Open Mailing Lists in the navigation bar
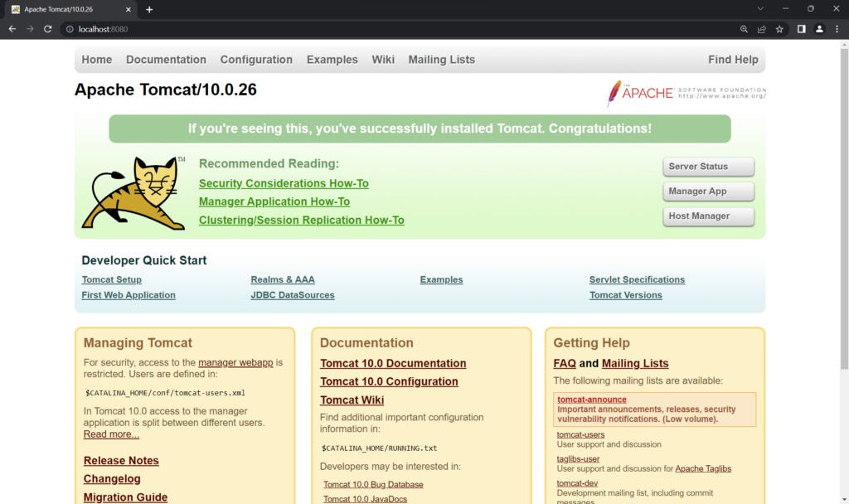 (x=442, y=60)
